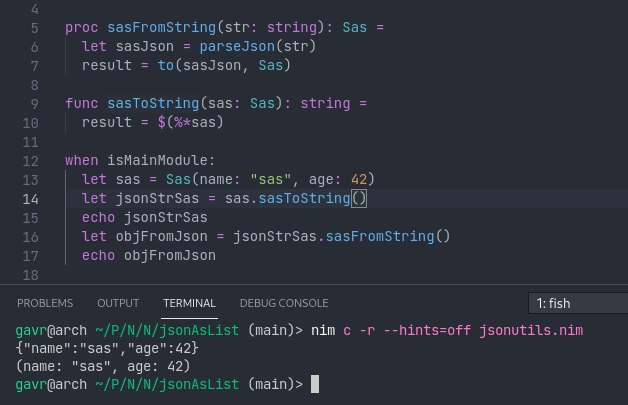The image size is (628, 405).
Task: Click sasToString call on line 14
Action: click(x=304, y=198)
